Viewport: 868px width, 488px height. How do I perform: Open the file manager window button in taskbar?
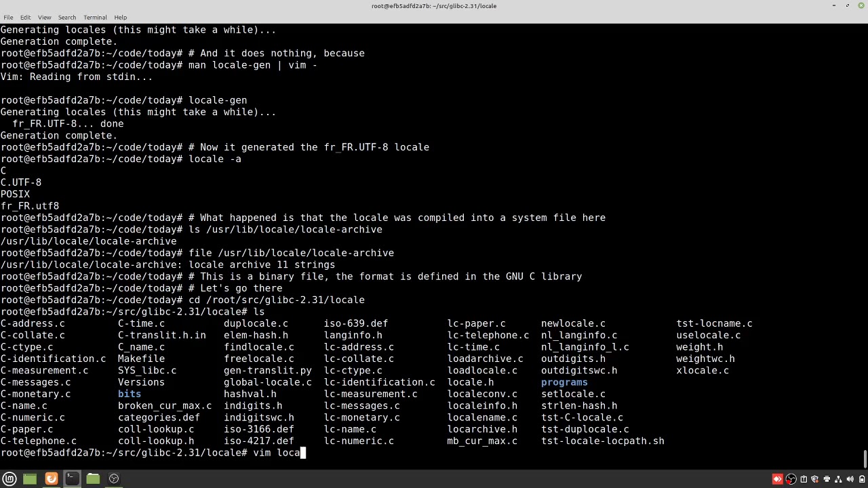point(93,479)
